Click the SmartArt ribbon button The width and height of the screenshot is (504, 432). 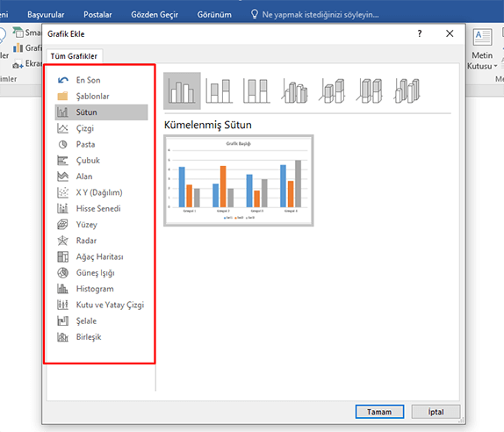pos(27,32)
